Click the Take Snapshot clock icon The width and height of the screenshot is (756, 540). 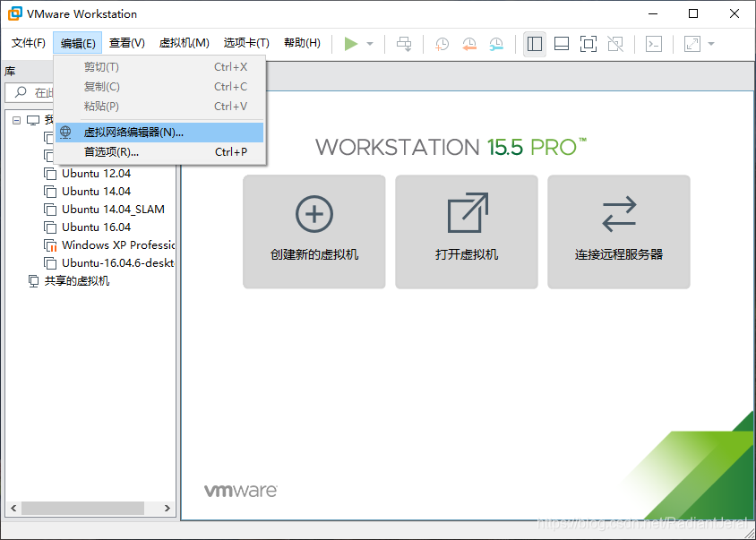click(442, 44)
